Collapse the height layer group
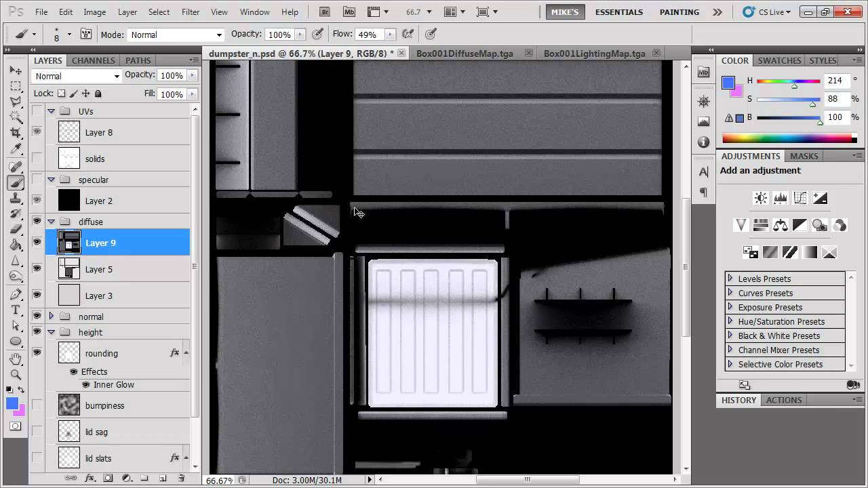The height and width of the screenshot is (488, 868). pos(51,332)
